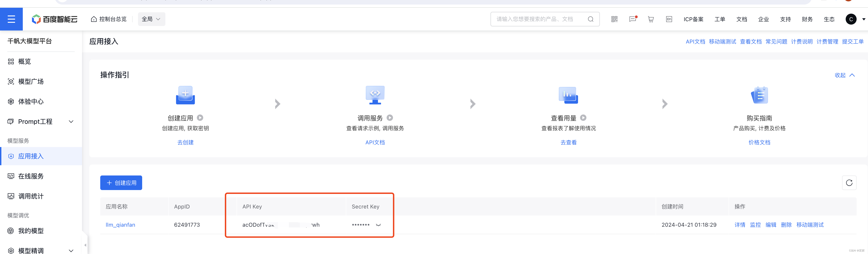Play the 创建应用 guide video icon
The width and height of the screenshot is (868, 254).
tap(200, 118)
